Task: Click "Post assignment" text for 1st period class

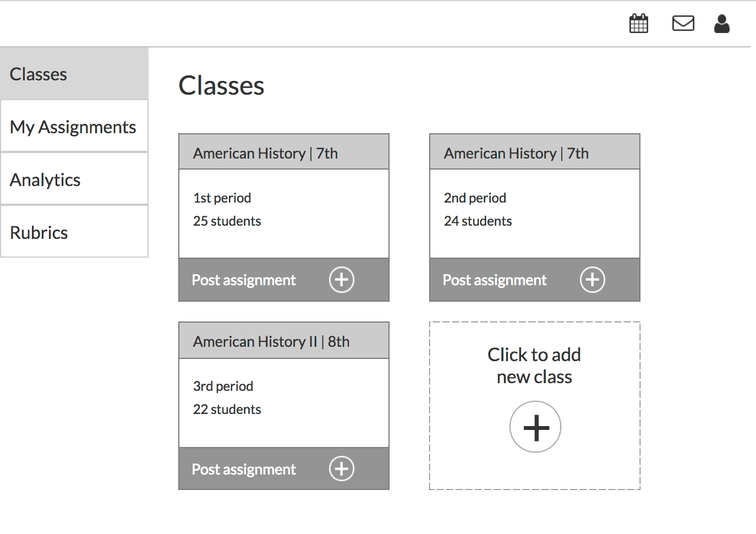Action: (244, 280)
